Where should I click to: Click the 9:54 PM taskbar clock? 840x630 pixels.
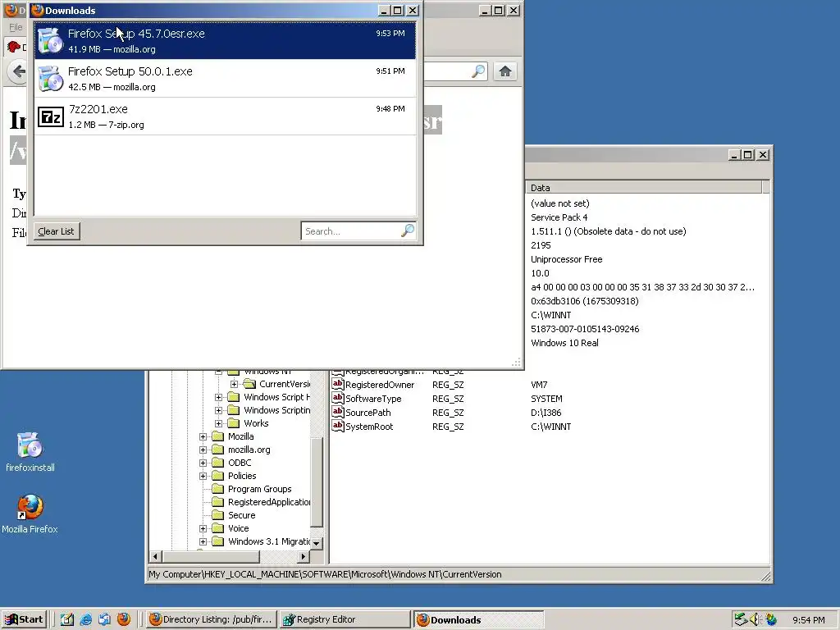coord(808,620)
